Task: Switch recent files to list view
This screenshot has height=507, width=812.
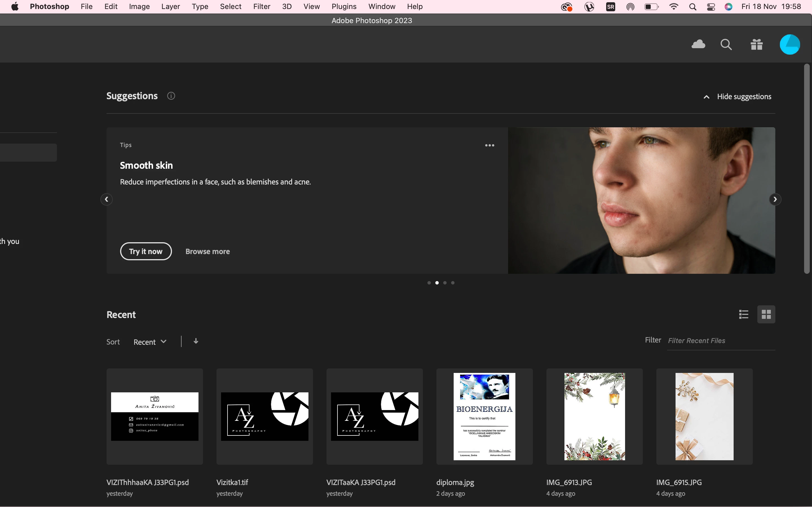Action: [743, 315]
